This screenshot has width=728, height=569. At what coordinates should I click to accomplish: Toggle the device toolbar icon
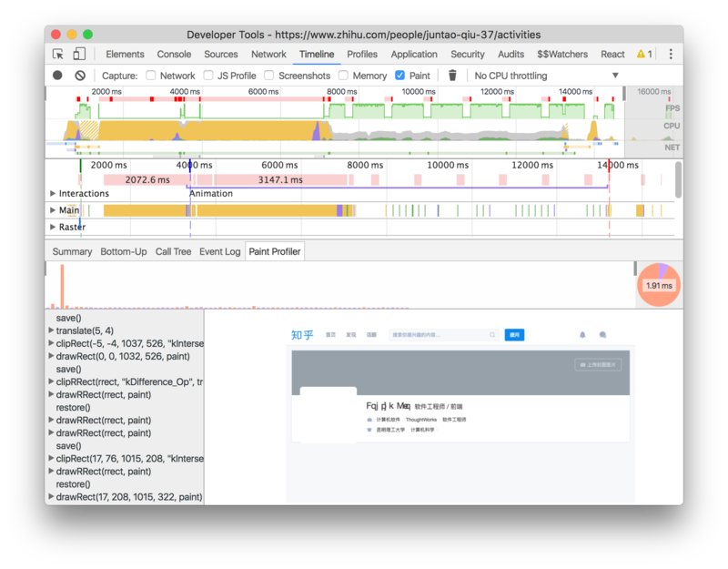(79, 54)
